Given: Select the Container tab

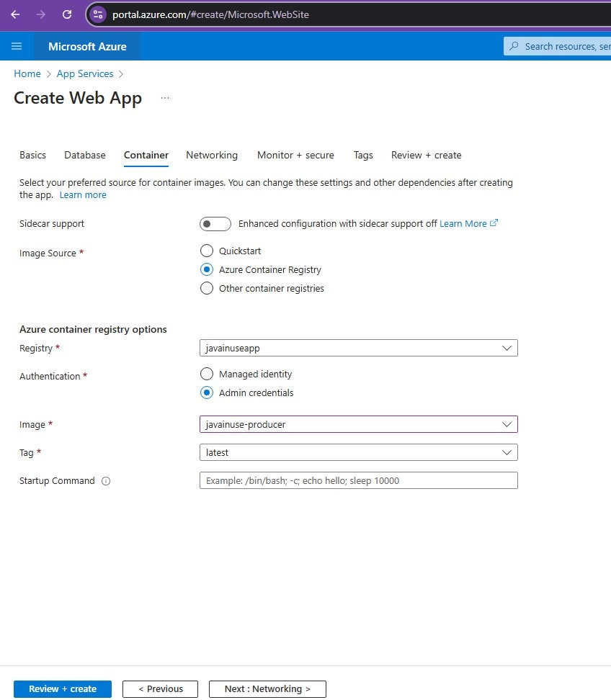Looking at the screenshot, I should pyautogui.click(x=146, y=155).
